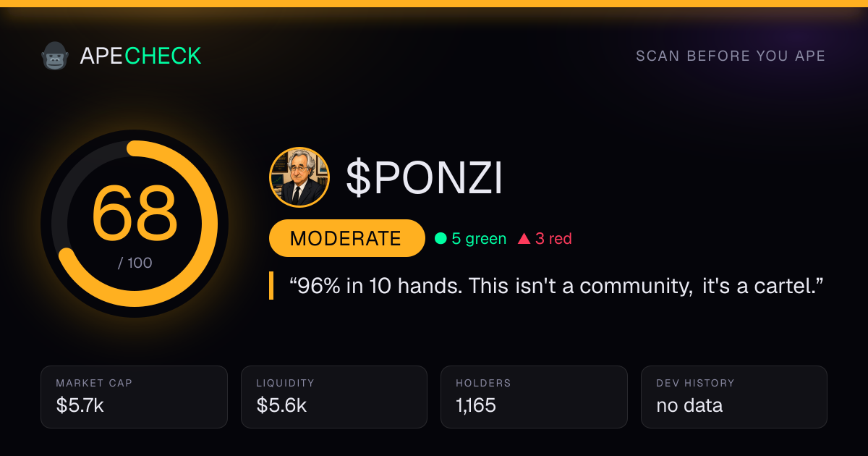Click the $PONZI token avatar image

point(299,177)
